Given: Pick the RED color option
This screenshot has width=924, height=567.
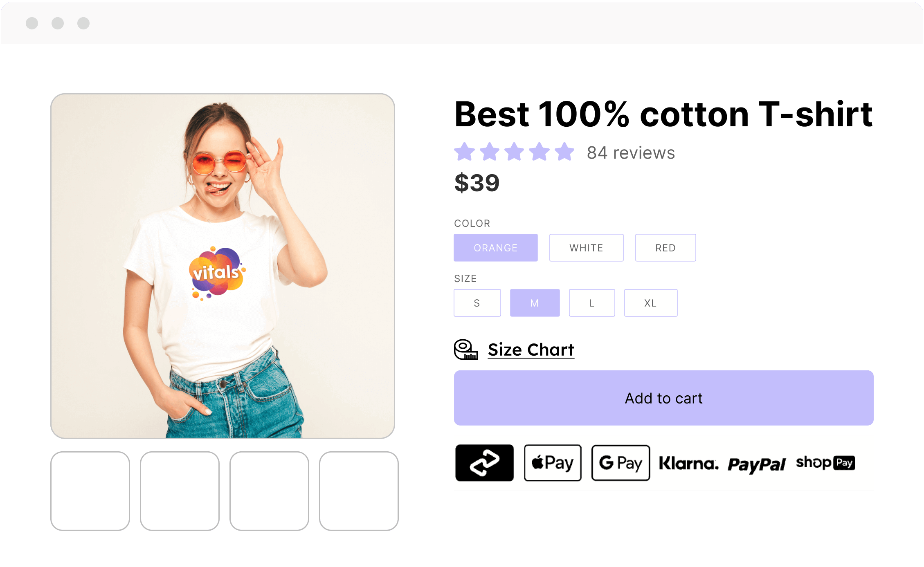Looking at the screenshot, I should click(665, 248).
